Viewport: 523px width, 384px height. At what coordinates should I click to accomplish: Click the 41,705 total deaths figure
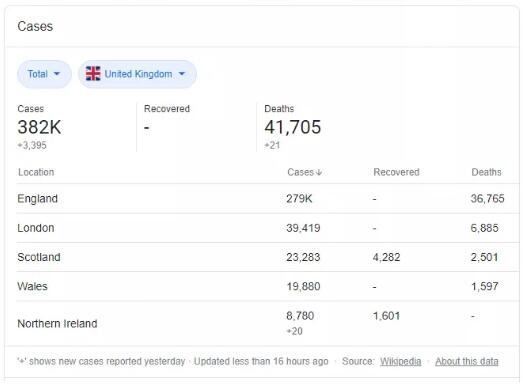(293, 127)
